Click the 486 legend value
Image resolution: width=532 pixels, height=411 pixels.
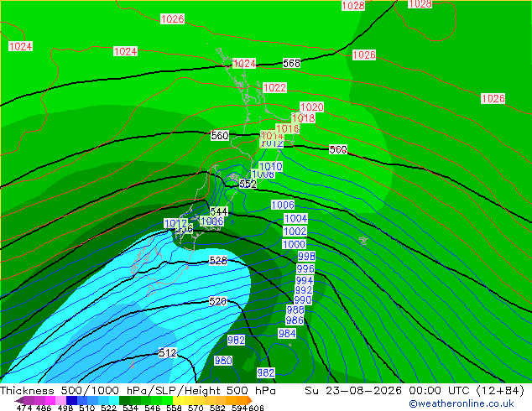pos(43,408)
